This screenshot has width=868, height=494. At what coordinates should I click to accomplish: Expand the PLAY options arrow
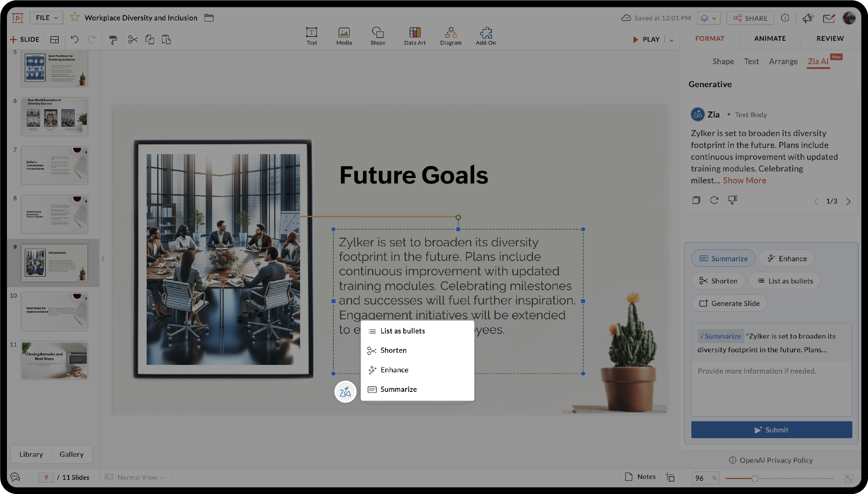pos(671,40)
